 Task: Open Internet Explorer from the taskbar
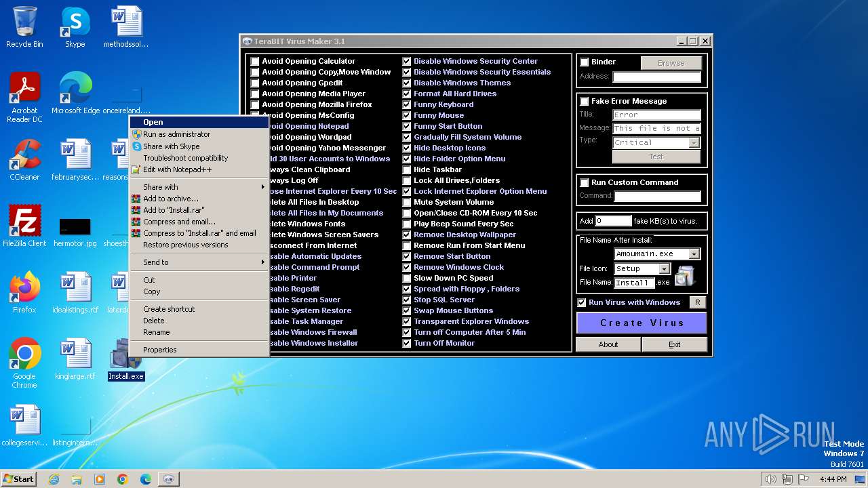tap(54, 479)
